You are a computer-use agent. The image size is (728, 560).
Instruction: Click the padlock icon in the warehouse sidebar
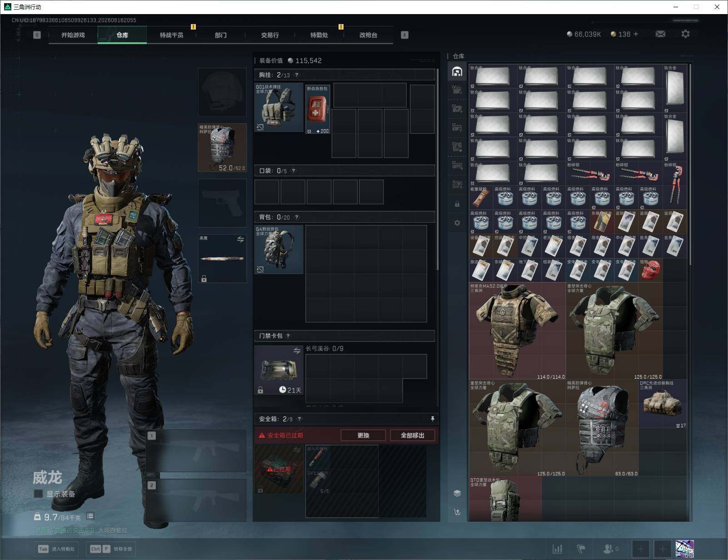(x=457, y=204)
